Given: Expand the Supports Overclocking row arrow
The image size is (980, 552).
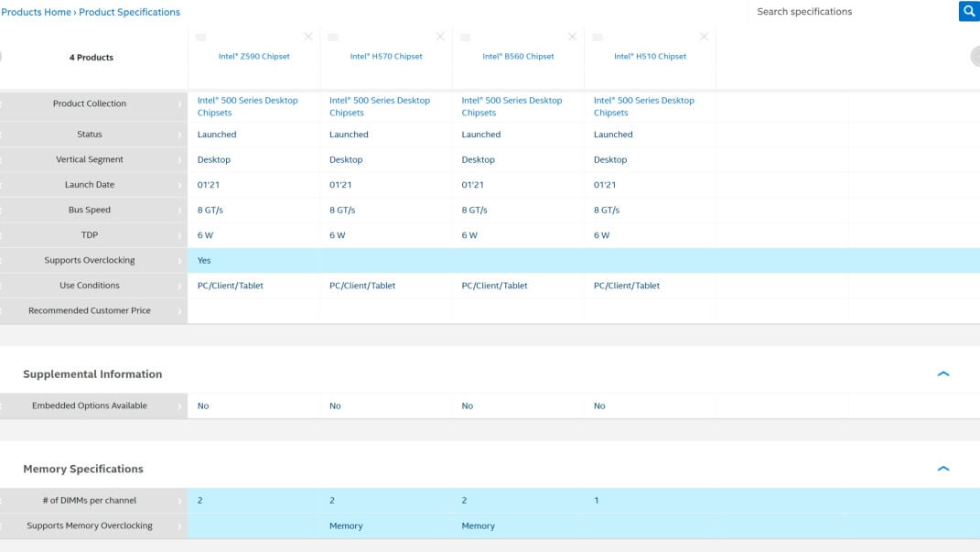Looking at the screenshot, I should point(179,261).
